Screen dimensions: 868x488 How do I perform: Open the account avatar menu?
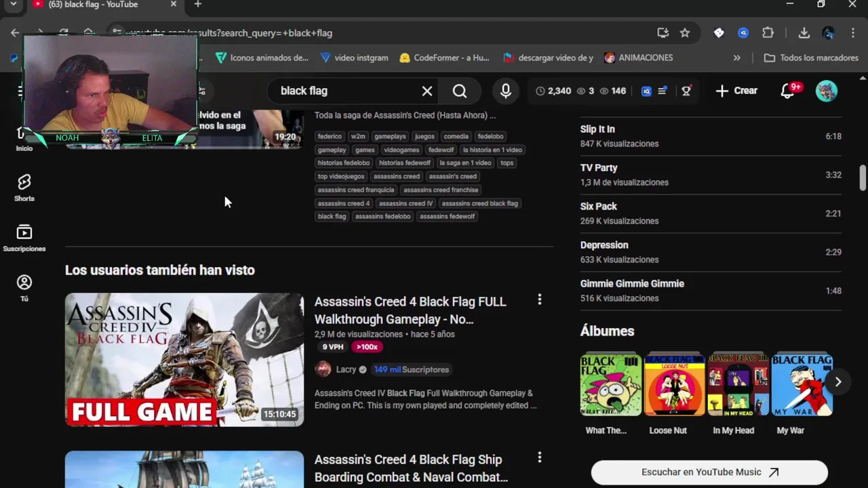click(827, 91)
